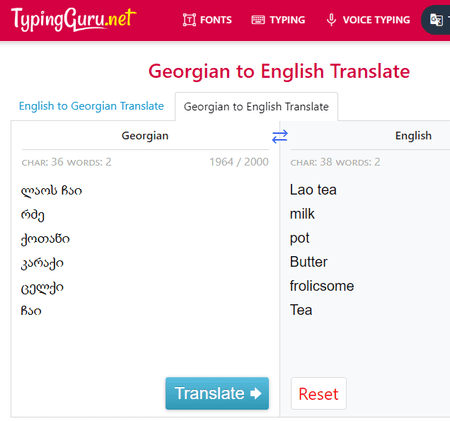Click the Fonts icon in the header
This screenshot has width=450, height=421.
click(189, 20)
